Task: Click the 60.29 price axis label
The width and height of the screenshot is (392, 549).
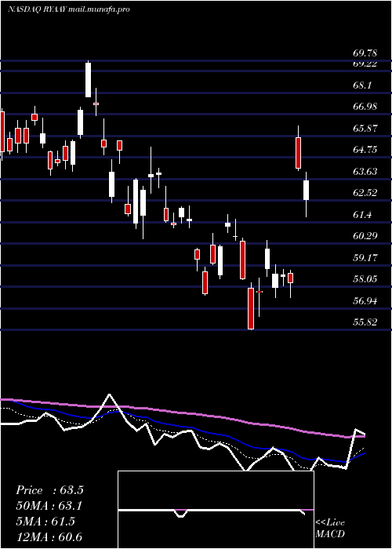Action: click(365, 236)
